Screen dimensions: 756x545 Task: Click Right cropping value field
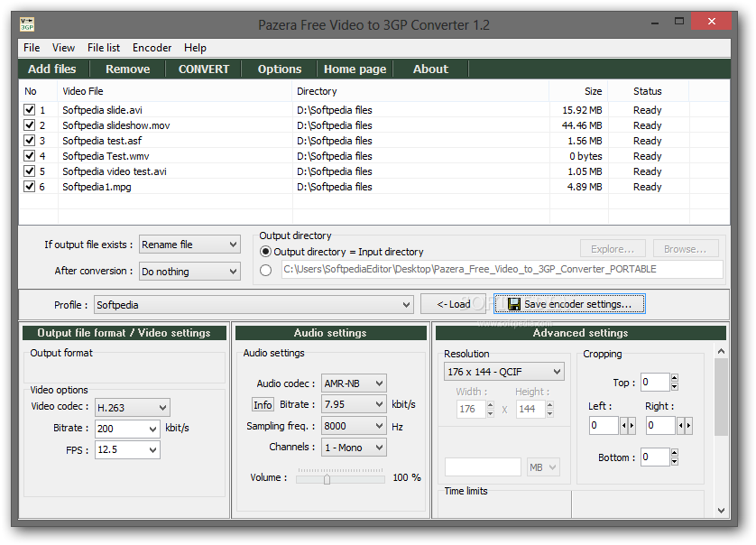point(660,425)
